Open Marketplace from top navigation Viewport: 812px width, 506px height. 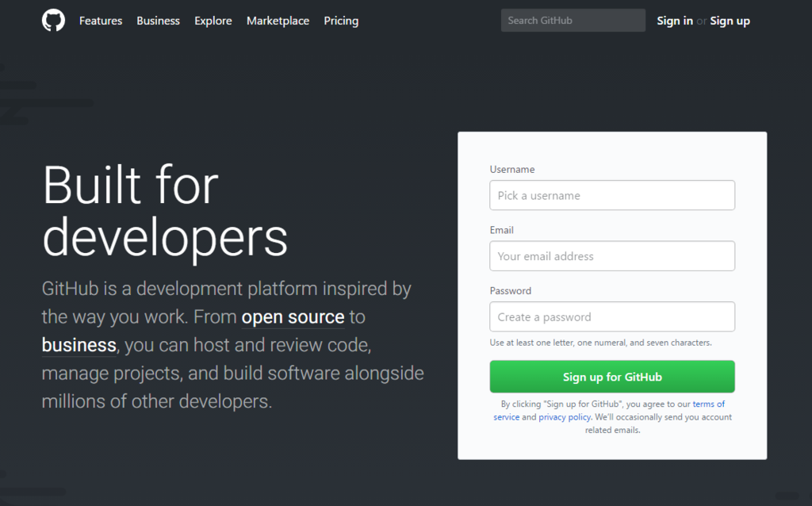(278, 21)
